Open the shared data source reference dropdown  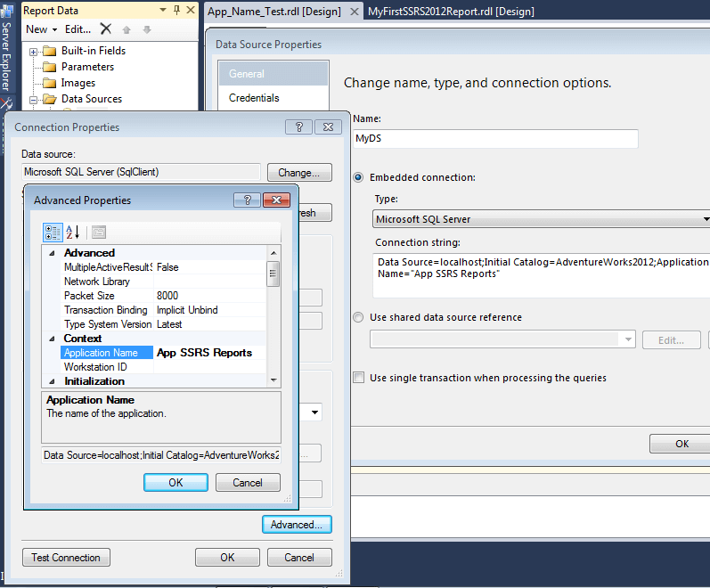coord(628,339)
